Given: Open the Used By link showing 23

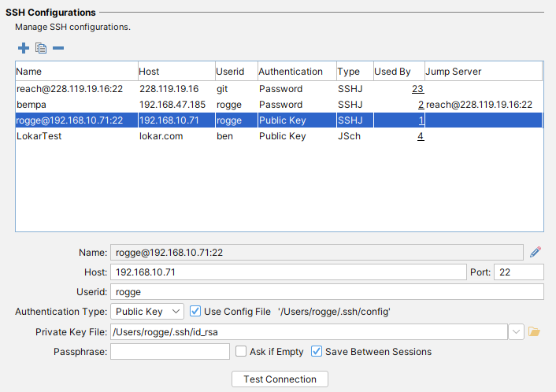Looking at the screenshot, I should click(417, 89).
